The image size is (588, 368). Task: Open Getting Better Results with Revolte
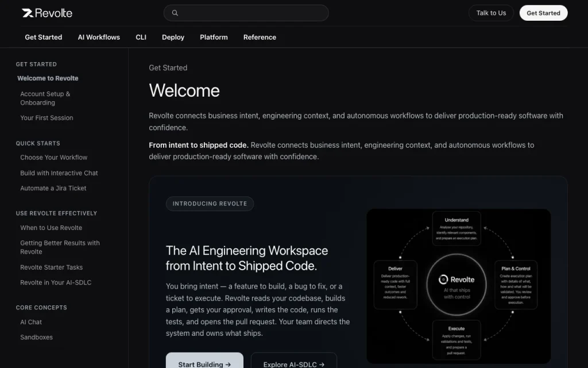click(60, 247)
